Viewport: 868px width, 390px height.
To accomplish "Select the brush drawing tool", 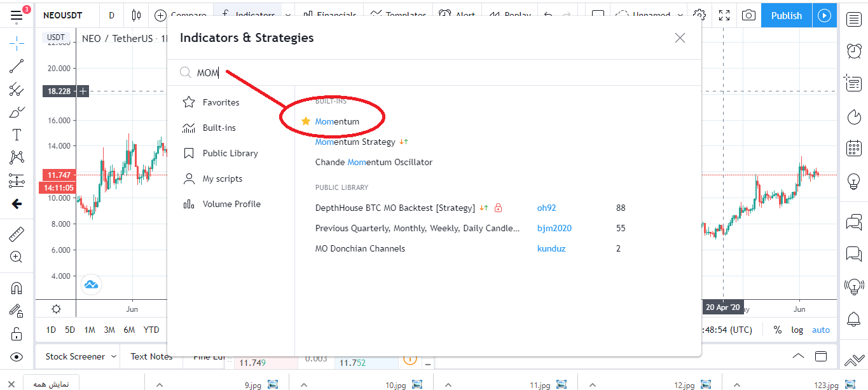I will pos(17,112).
